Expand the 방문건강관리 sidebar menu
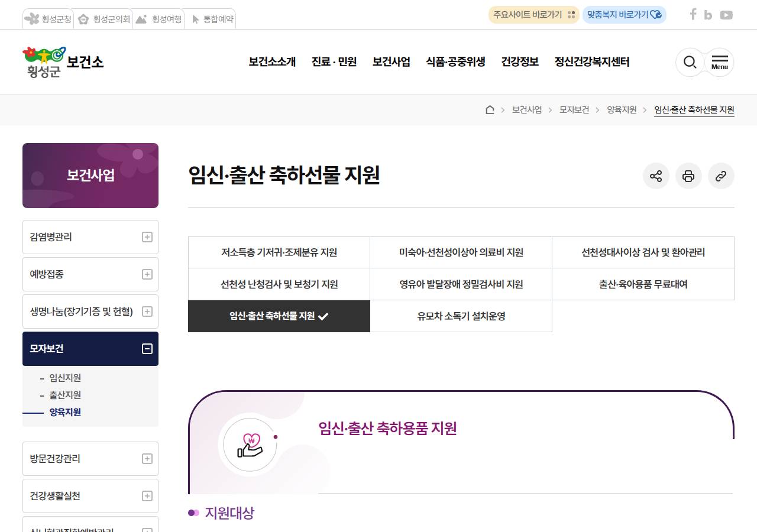Image resolution: width=757 pixels, height=532 pixels. (x=90, y=459)
